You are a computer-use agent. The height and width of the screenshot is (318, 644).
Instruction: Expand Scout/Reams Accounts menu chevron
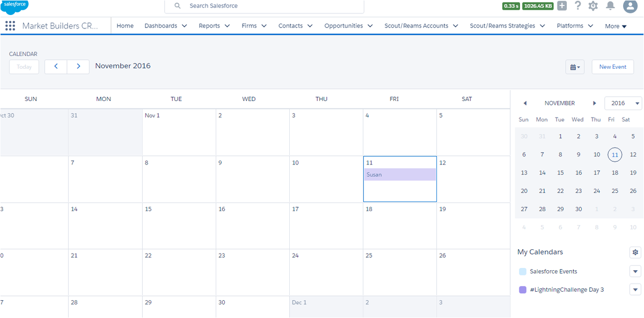click(456, 26)
